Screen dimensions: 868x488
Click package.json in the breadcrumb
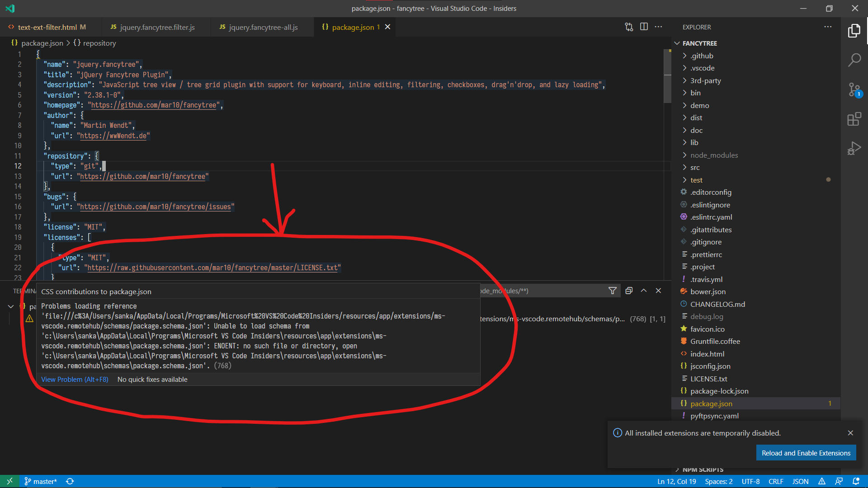point(42,43)
